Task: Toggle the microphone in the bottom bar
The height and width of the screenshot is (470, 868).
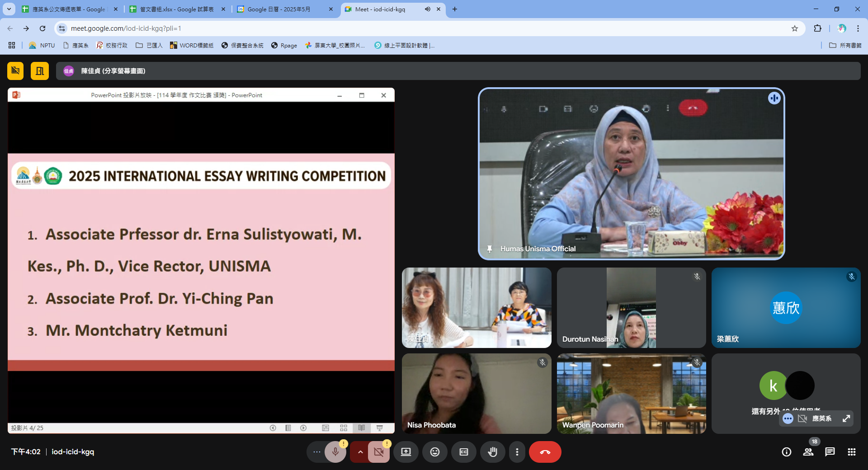Action: click(x=335, y=452)
